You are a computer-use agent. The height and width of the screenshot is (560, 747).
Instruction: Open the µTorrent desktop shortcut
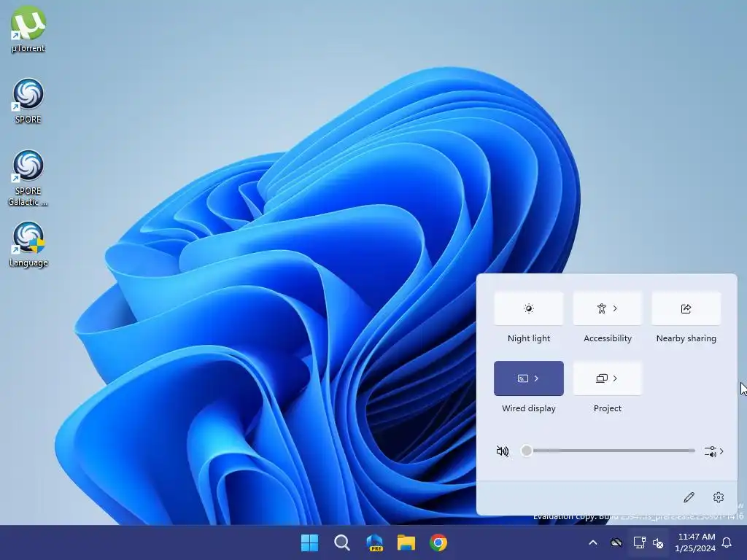(28, 29)
